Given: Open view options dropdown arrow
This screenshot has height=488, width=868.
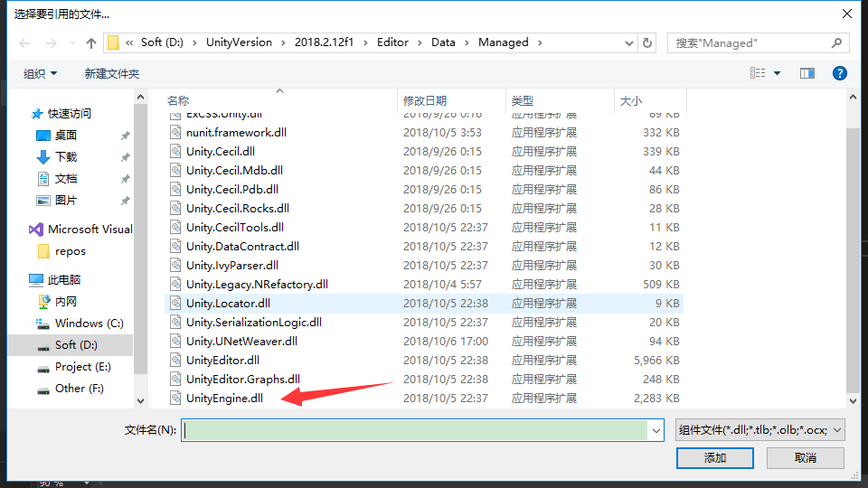Looking at the screenshot, I should pos(778,73).
